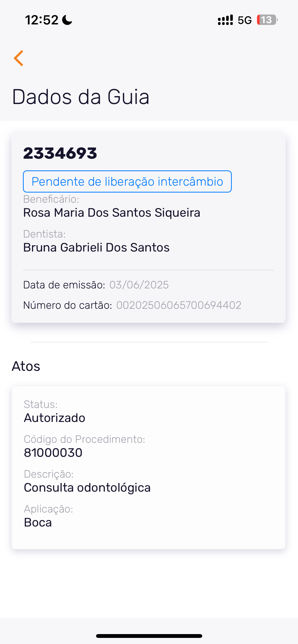
Task: Tap the "Autorizado" status value
Action: pos(55,418)
